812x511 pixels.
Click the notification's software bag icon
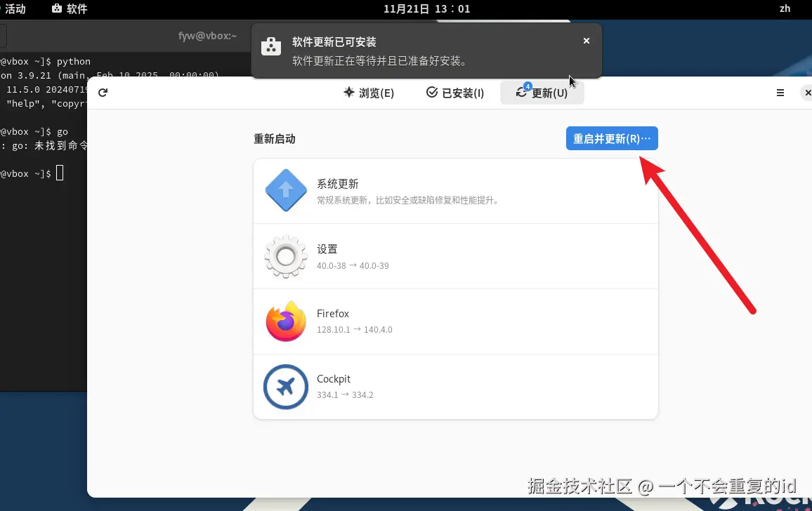(x=271, y=46)
